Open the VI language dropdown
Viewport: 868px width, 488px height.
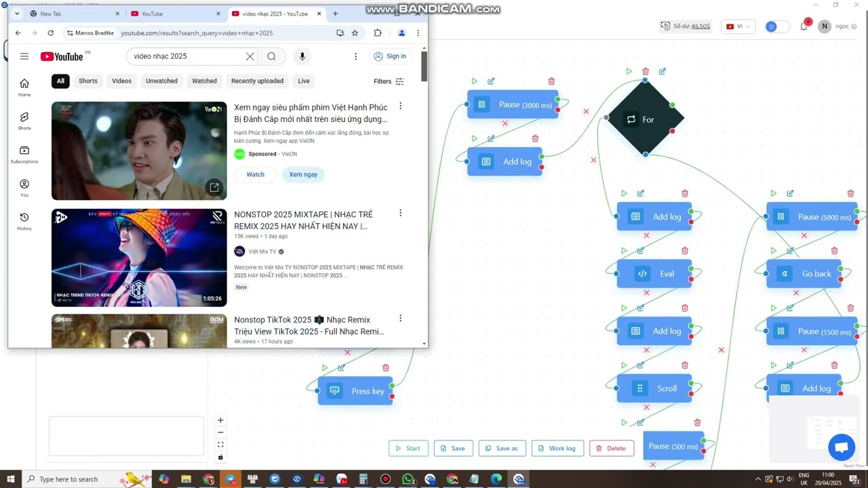click(x=738, y=26)
